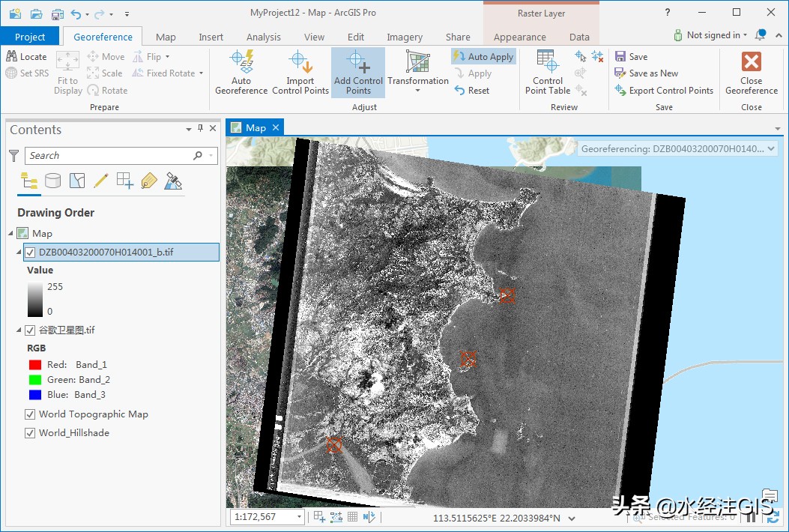The image size is (789, 532).
Task: Switch to List By Perspective Imagery view
Action: [x=173, y=181]
